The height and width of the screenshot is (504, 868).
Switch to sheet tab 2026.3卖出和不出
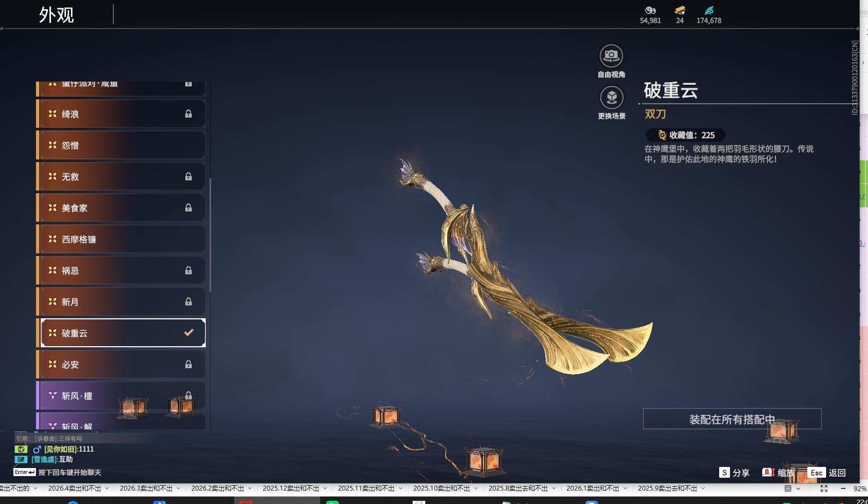146,488
